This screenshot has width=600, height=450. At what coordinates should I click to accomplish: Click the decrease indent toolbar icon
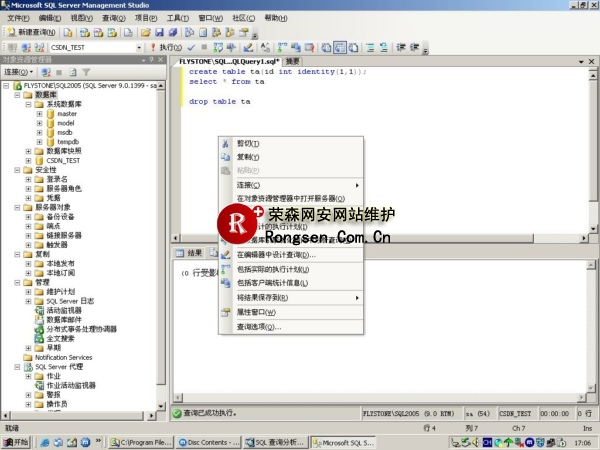[401, 47]
